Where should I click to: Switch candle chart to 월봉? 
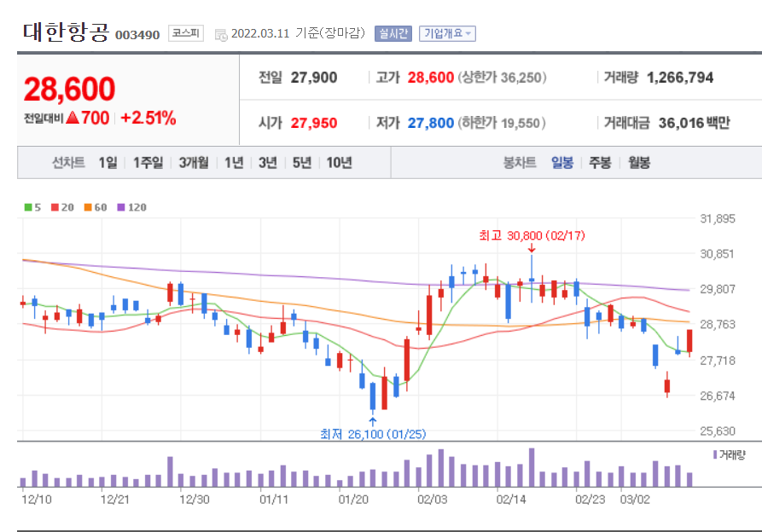click(x=639, y=163)
